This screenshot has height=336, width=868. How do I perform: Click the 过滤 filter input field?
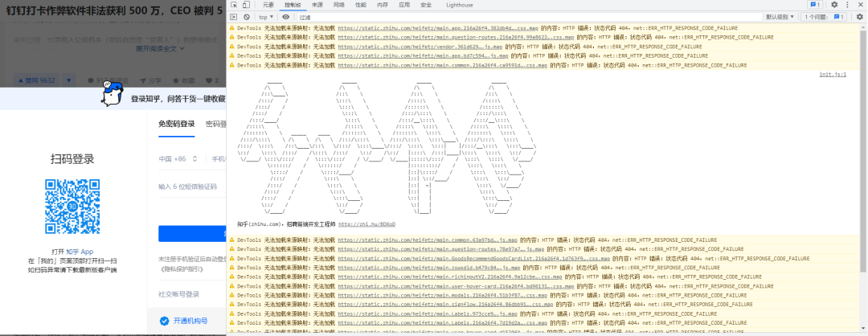(528, 17)
